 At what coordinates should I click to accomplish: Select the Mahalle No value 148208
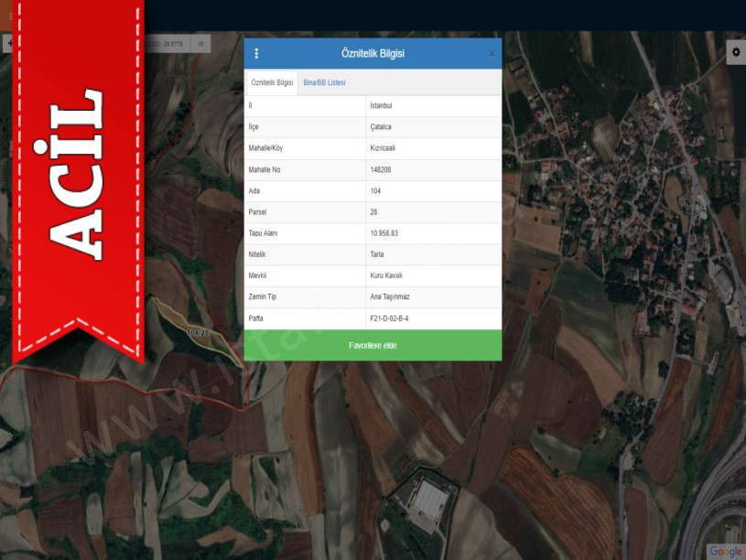381,170
